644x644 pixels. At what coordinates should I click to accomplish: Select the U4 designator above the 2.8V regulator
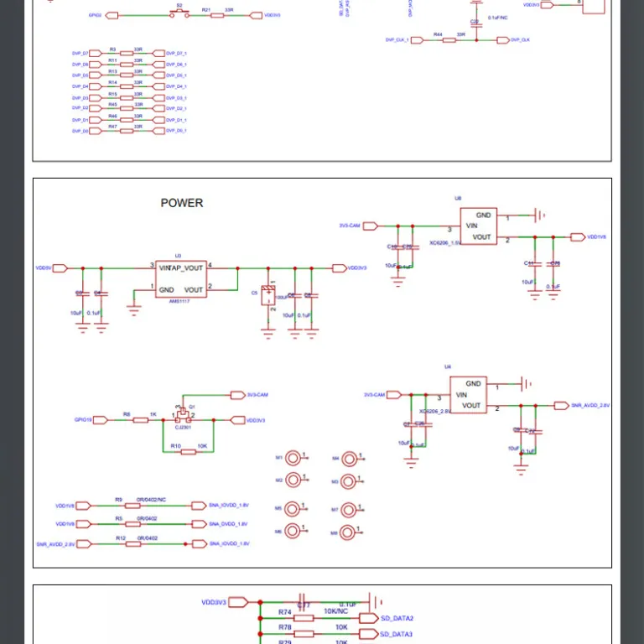(448, 366)
